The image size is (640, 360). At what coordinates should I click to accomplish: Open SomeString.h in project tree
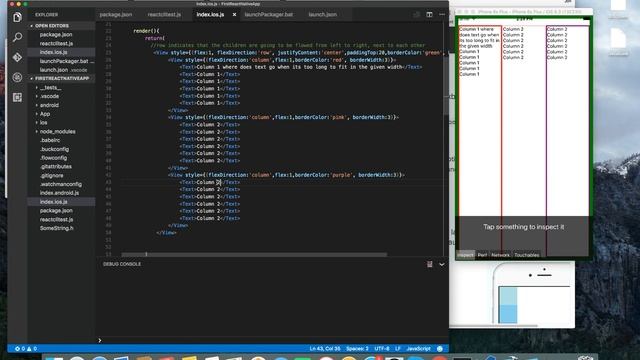click(56, 228)
